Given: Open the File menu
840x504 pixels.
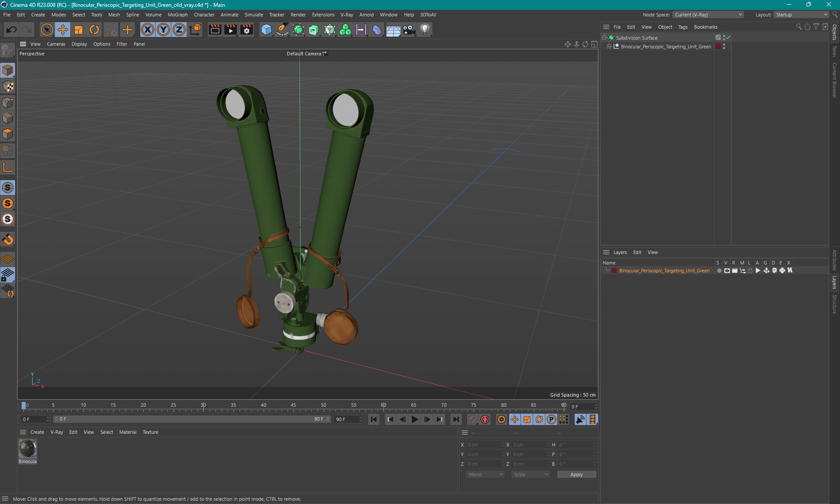Looking at the screenshot, I should (x=7, y=14).
